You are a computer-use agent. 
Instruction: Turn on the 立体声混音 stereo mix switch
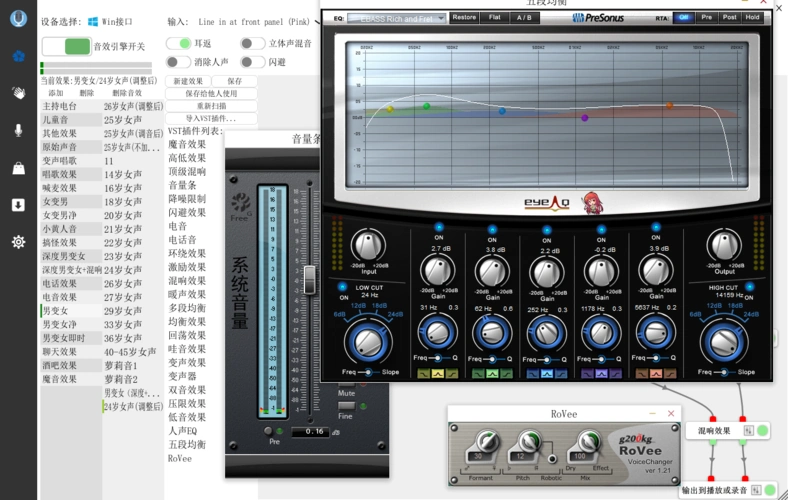click(253, 44)
